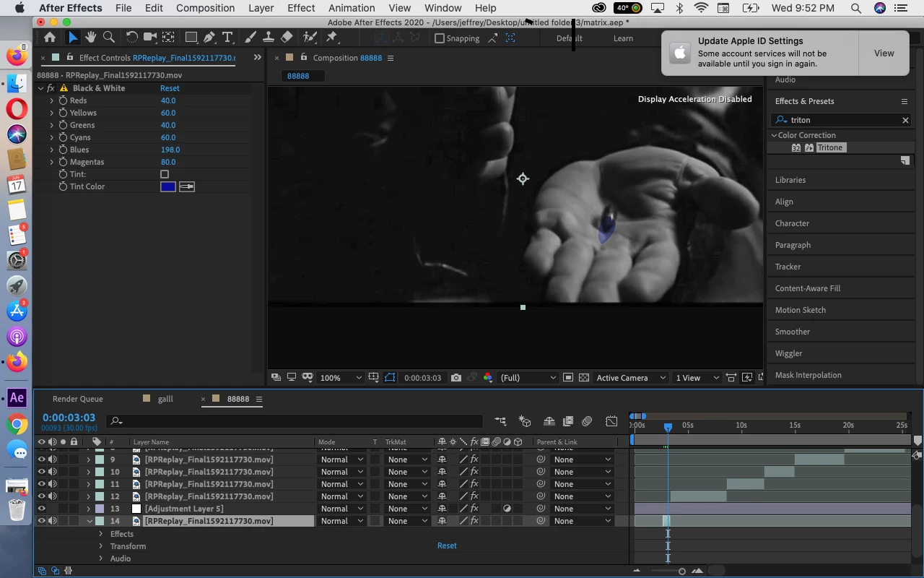Viewport: 924px width, 578px height.
Task: Click View on the Apple ID notification
Action: click(884, 53)
